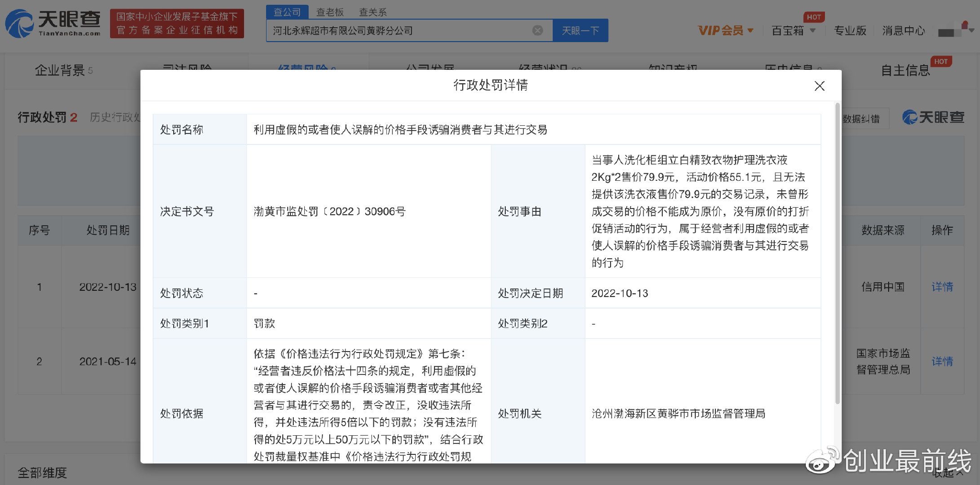Viewport: 980px width, 485px height.
Task: Click the 数据纠错 button
Action: coord(861,119)
